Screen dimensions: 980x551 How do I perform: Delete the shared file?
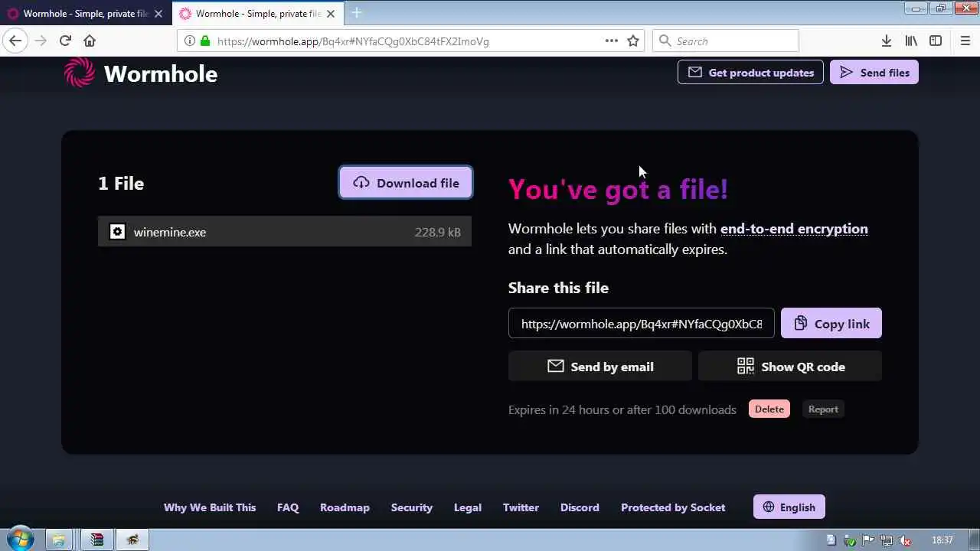click(769, 409)
